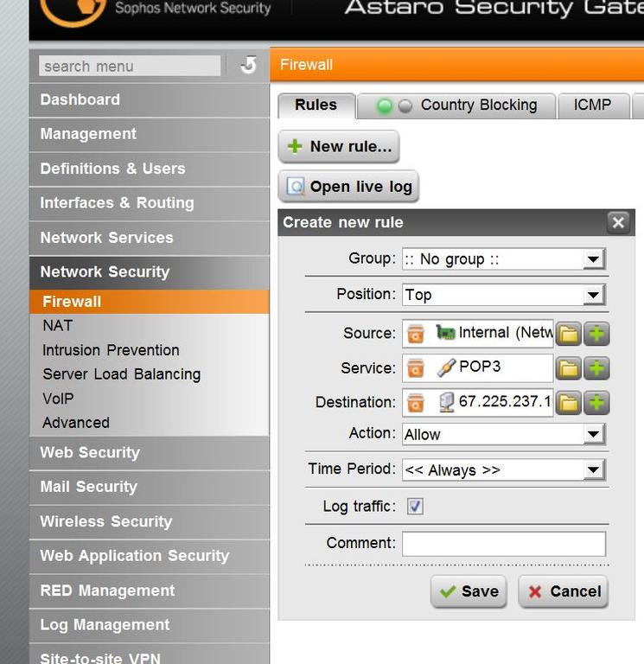
Task: Cancel the new rule dialog
Action: tap(563, 591)
